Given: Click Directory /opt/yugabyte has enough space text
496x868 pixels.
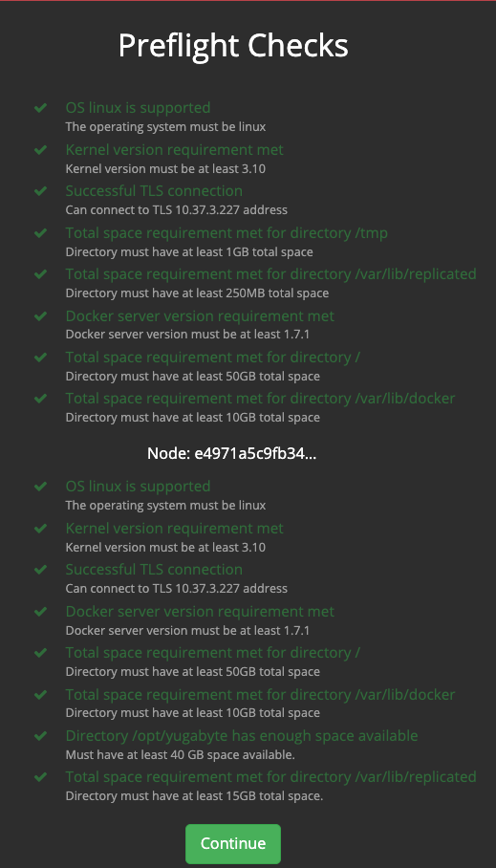Looking at the screenshot, I should (x=242, y=736).
